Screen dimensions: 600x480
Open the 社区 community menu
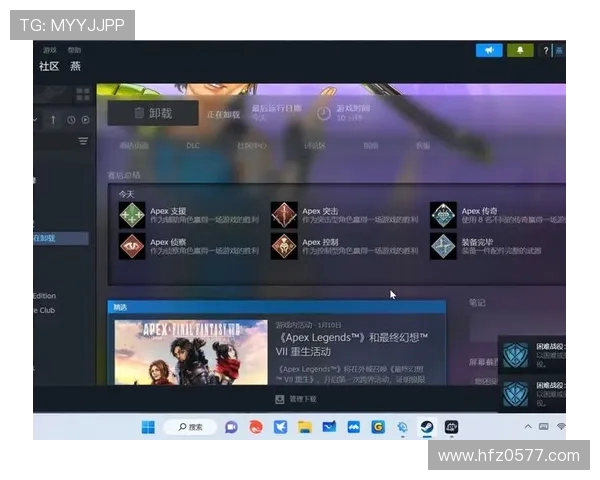pyautogui.click(x=49, y=66)
